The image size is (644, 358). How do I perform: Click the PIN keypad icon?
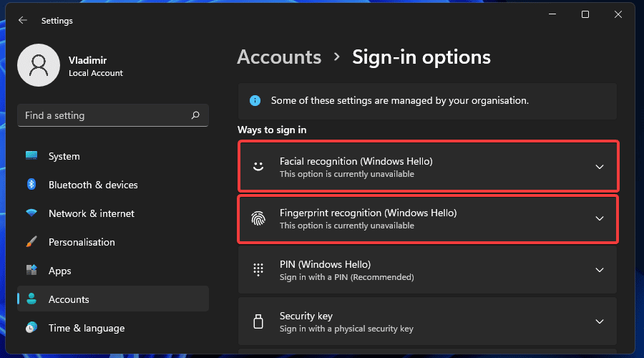pyautogui.click(x=258, y=270)
